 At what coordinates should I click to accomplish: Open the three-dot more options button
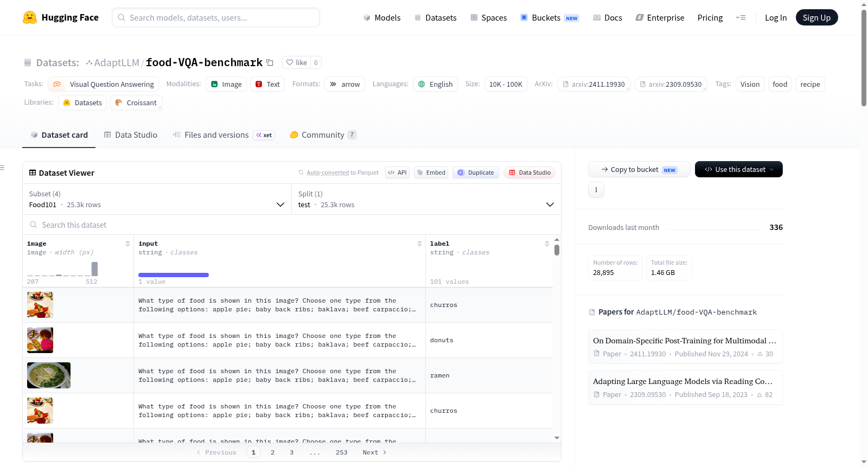596,190
